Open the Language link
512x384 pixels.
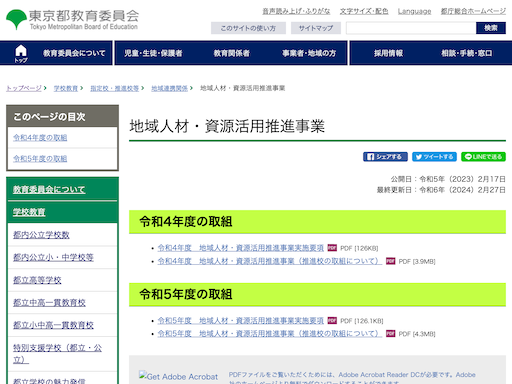coord(414,11)
